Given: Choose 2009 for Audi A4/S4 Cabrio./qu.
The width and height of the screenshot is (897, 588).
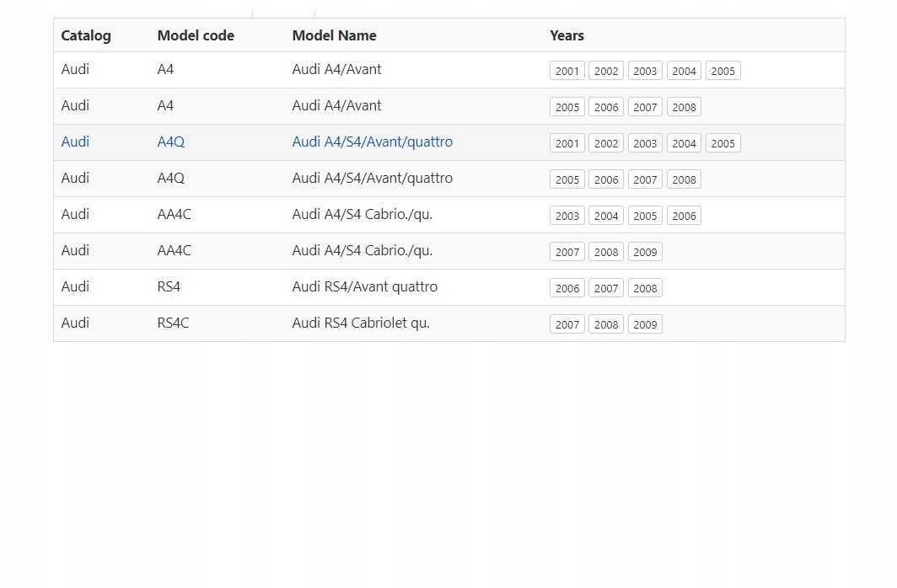Looking at the screenshot, I should tap(645, 252).
